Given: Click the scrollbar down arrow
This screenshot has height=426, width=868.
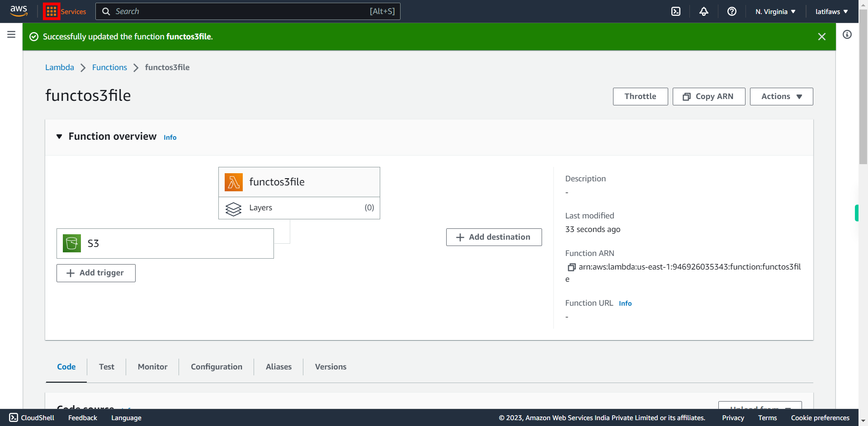Looking at the screenshot, I should (863, 421).
